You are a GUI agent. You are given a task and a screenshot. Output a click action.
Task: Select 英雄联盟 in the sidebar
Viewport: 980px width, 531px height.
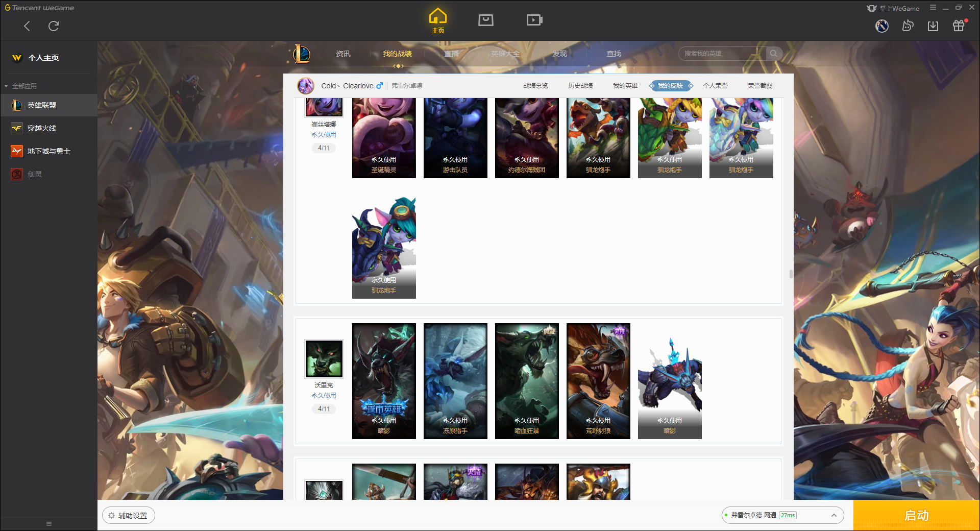tap(48, 105)
